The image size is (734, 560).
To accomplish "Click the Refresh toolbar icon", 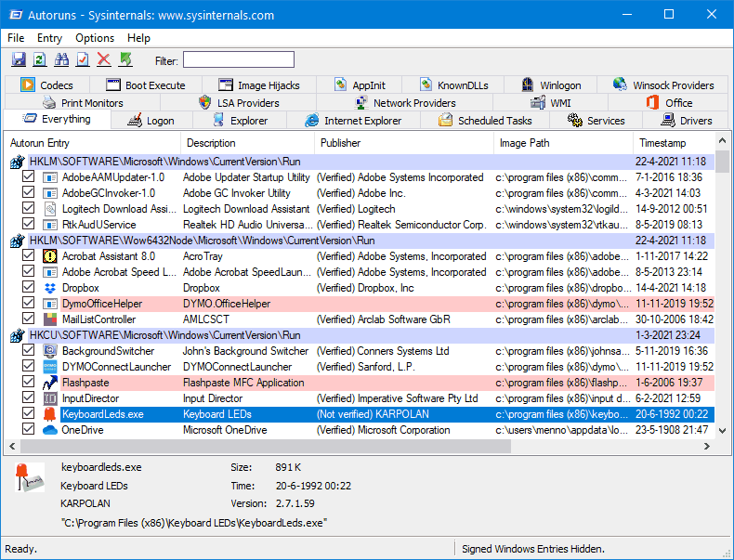I will coord(40,59).
